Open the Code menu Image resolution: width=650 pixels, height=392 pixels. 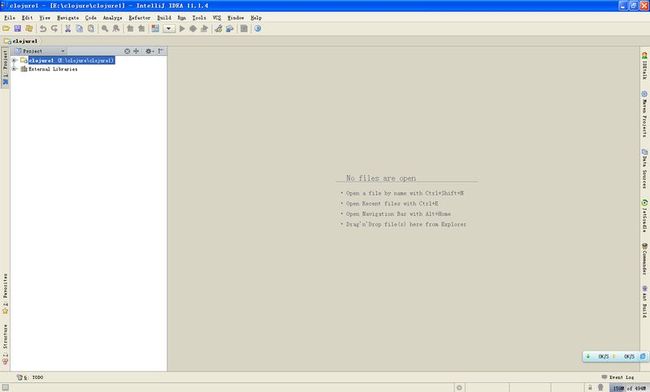[91, 18]
